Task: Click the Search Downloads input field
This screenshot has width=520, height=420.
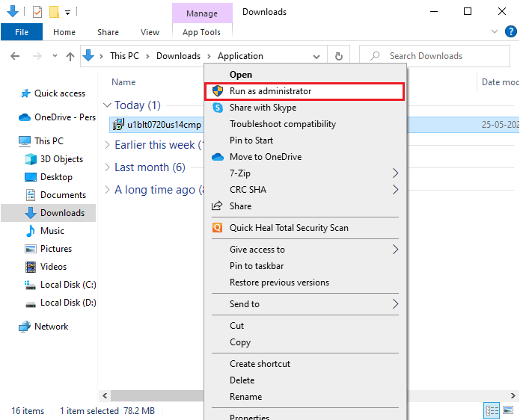Action: pos(435,56)
